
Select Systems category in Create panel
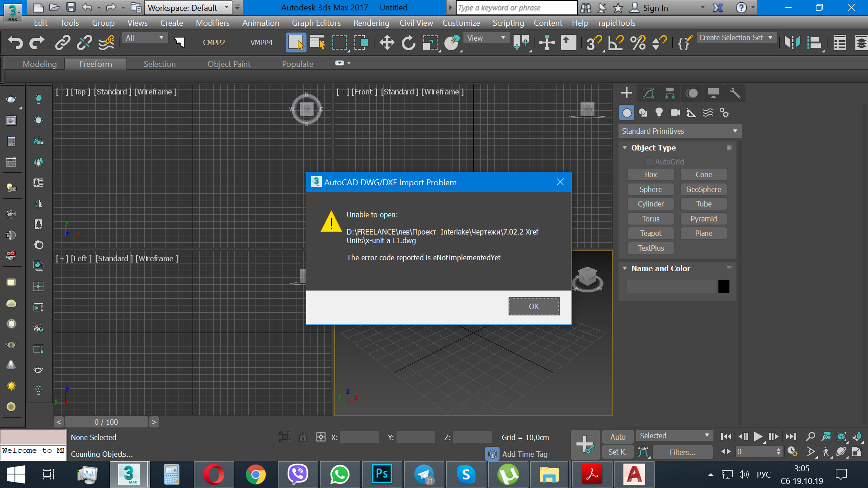click(x=724, y=113)
